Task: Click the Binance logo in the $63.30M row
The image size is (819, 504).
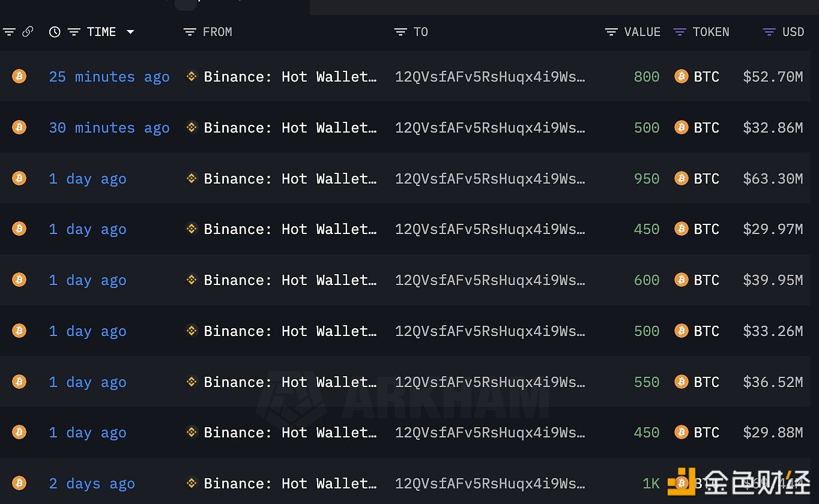Action: point(192,178)
